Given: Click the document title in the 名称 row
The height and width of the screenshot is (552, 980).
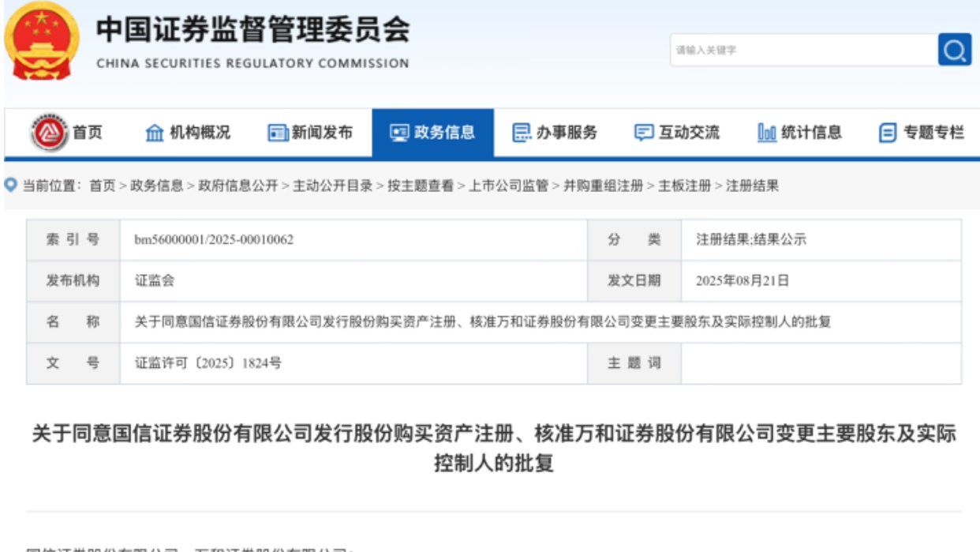Looking at the screenshot, I should pyautogui.click(x=484, y=321).
